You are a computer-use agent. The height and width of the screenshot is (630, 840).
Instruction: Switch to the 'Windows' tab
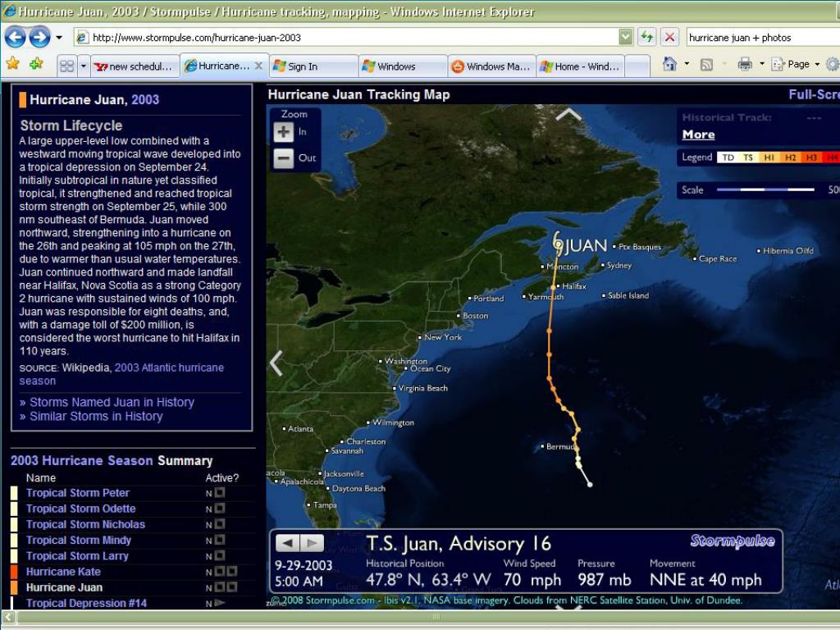pos(403,66)
